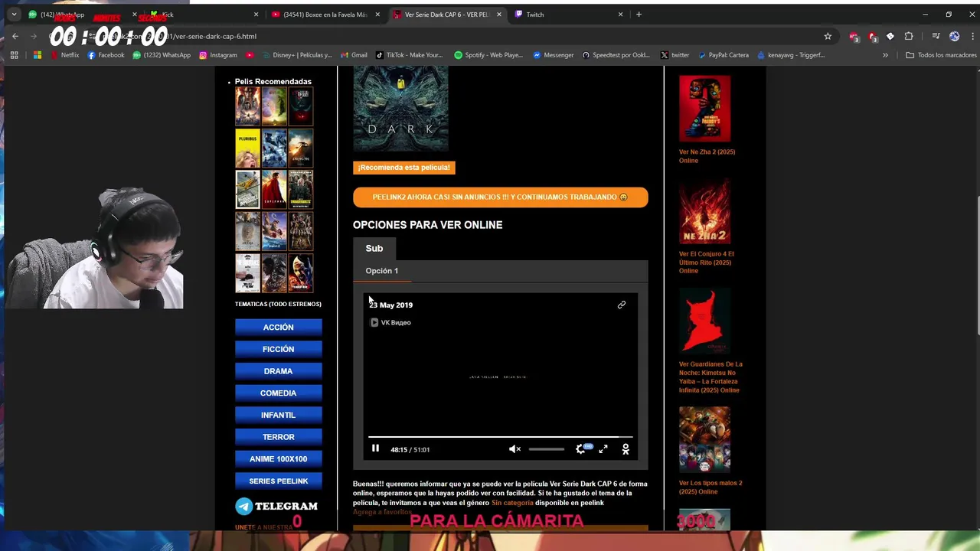
Task: Open the bookmarks bar apps grid icon
Action: pos(14,55)
